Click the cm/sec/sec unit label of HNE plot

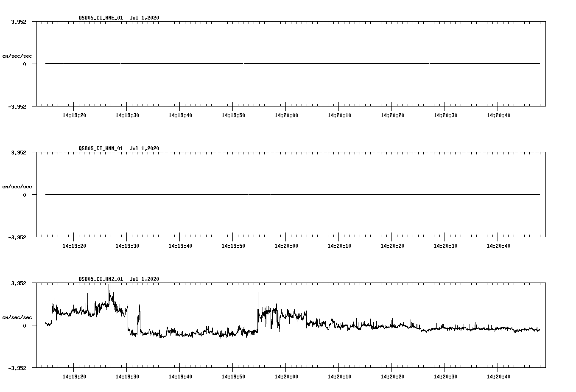click(x=17, y=56)
